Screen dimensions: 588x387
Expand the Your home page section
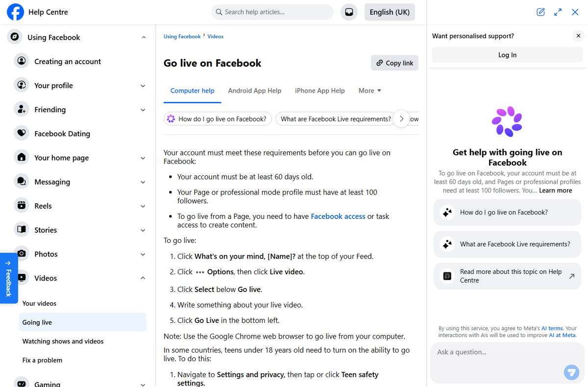143,158
